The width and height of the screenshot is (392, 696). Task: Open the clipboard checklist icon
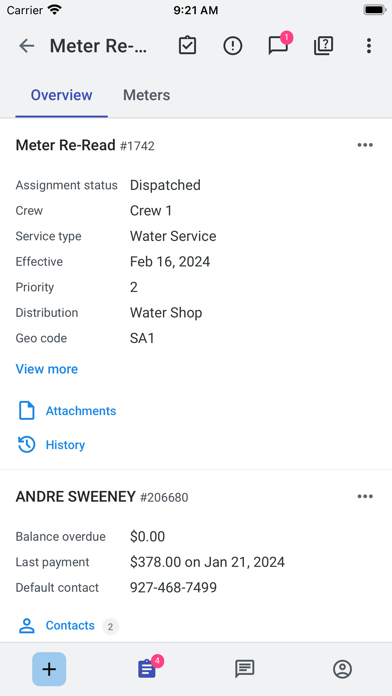[187, 45]
